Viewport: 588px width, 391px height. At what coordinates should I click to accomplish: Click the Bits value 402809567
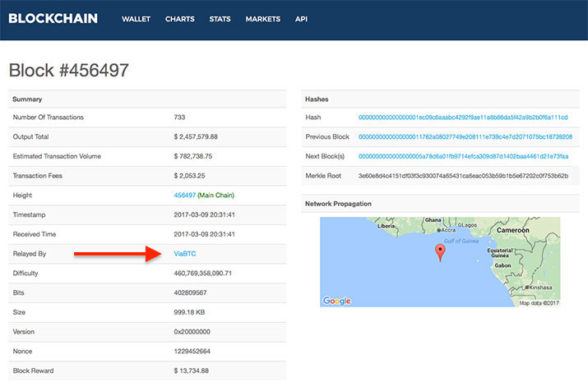(190, 292)
